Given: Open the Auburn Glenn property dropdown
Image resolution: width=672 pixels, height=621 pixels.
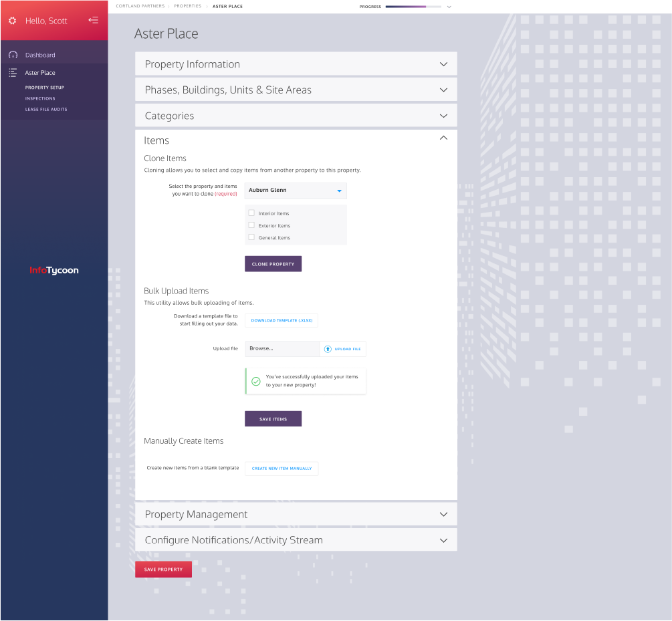Looking at the screenshot, I should pyautogui.click(x=296, y=191).
